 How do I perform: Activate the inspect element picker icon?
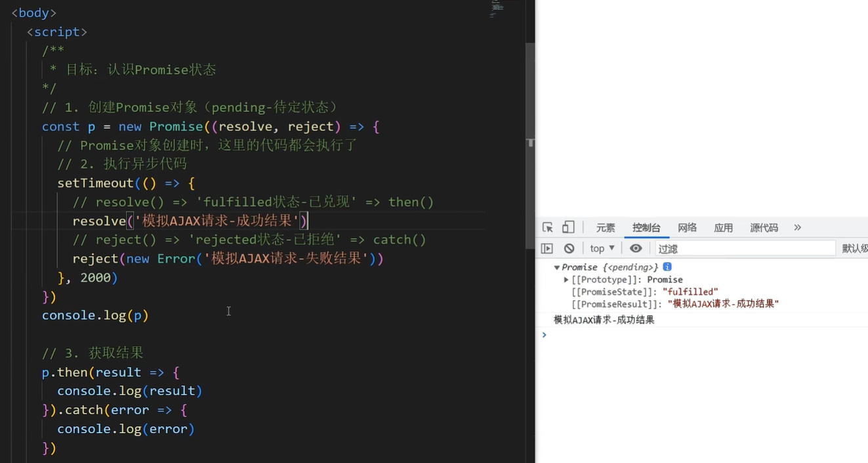548,228
